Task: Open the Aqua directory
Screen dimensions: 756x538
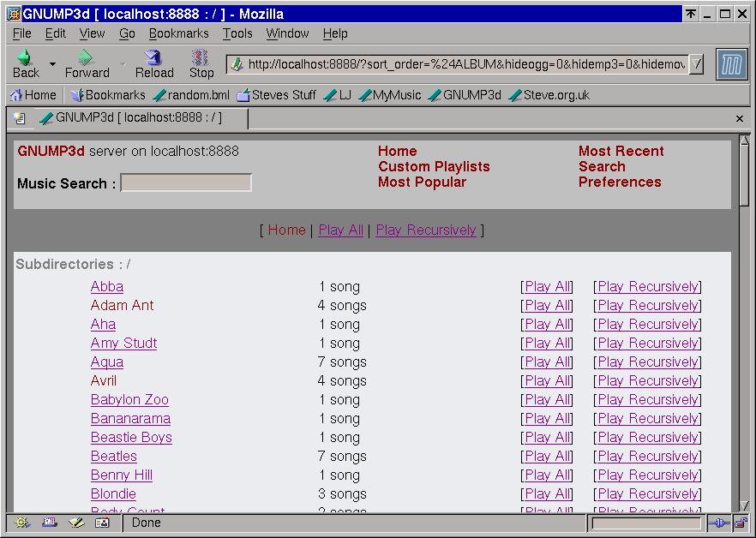Action: tap(107, 362)
